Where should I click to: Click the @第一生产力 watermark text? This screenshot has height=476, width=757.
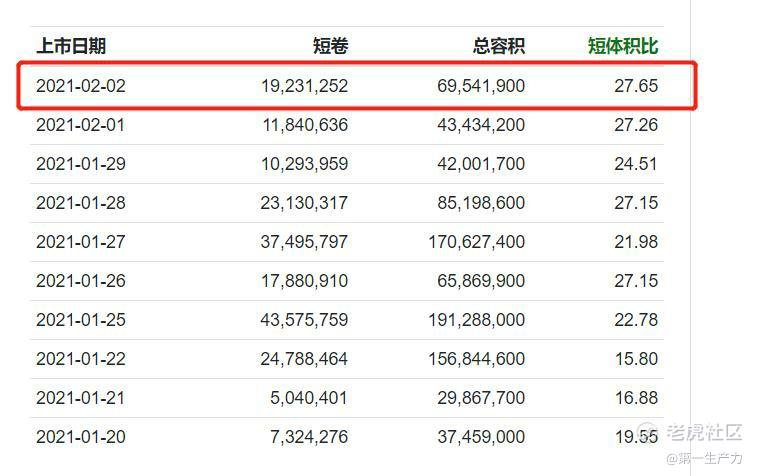(704, 458)
